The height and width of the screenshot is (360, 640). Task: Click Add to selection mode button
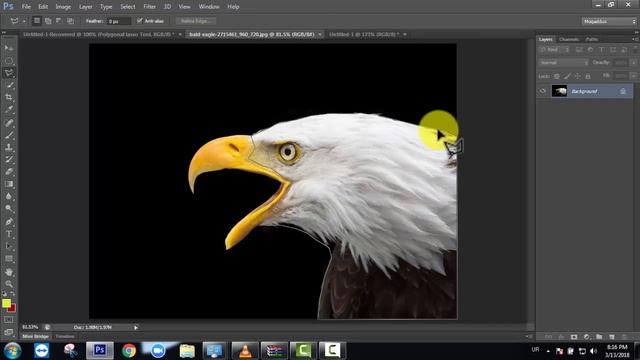(x=48, y=21)
